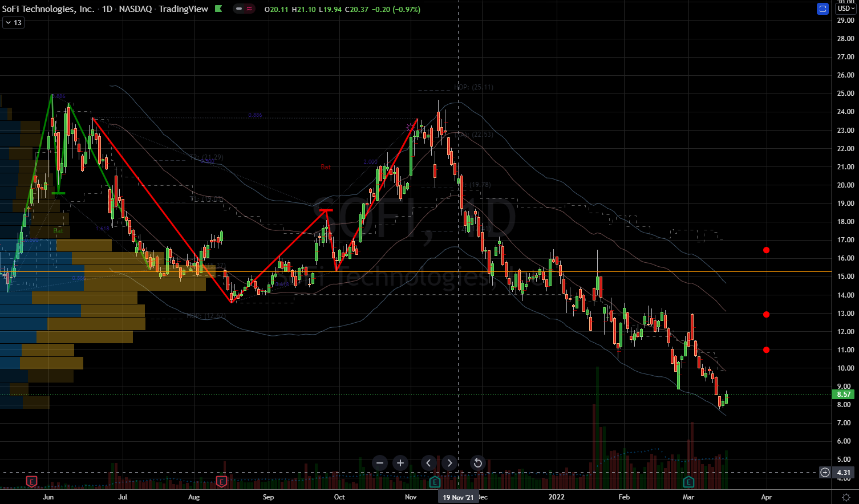
Task: Click the 19 Nov '21 date label
Action: [x=459, y=497]
